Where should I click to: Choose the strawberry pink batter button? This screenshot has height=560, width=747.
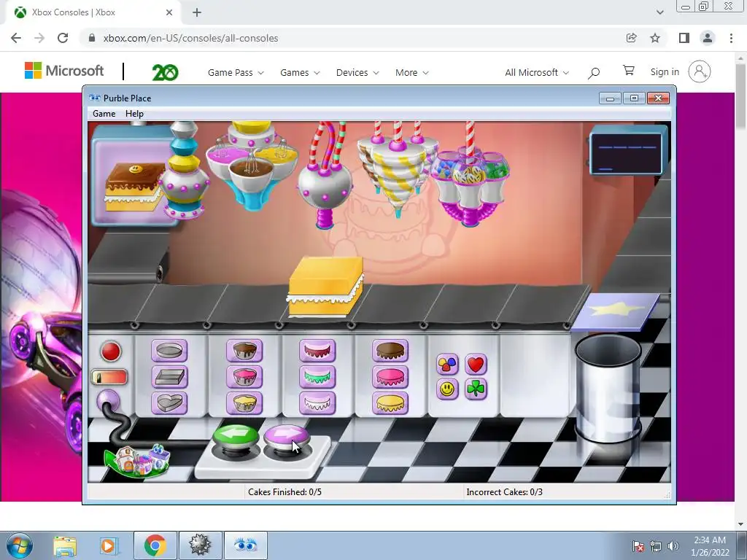click(x=244, y=377)
